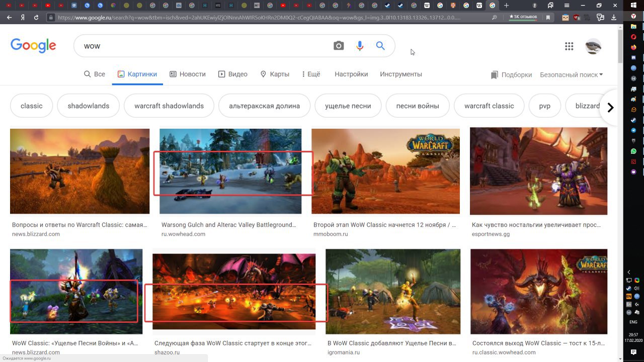Switch the 'ENG' input language indicator
The image size is (644, 362).
coord(633,322)
